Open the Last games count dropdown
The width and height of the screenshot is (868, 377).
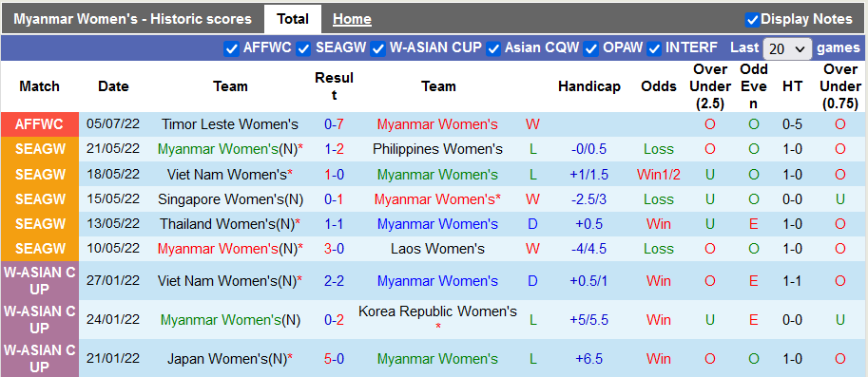click(787, 48)
